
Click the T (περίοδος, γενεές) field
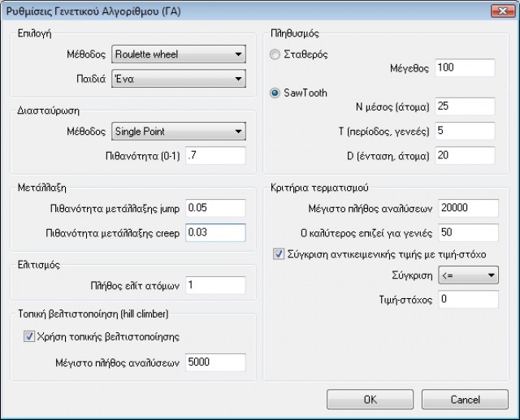pos(464,132)
